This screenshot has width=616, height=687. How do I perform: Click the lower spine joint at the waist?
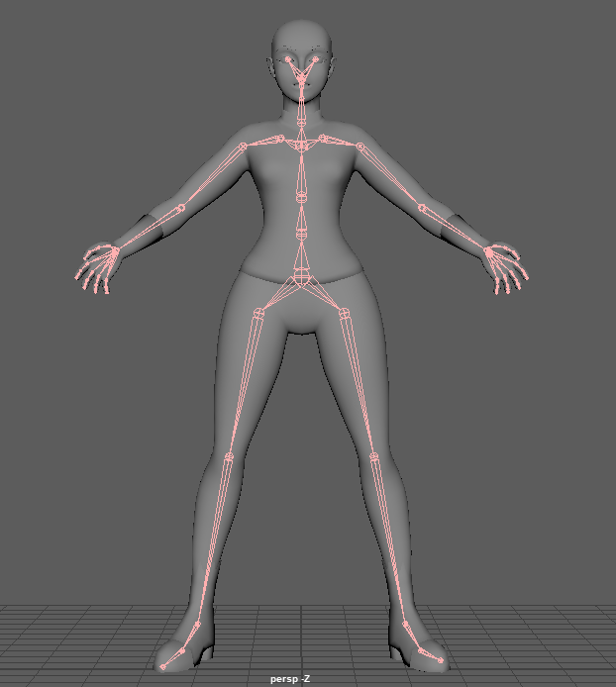(301, 235)
